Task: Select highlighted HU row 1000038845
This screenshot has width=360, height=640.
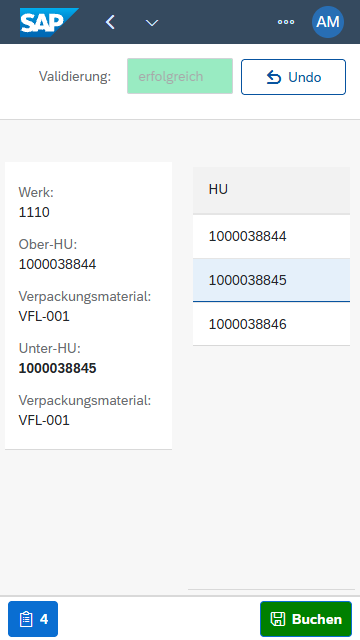Action: point(271,280)
